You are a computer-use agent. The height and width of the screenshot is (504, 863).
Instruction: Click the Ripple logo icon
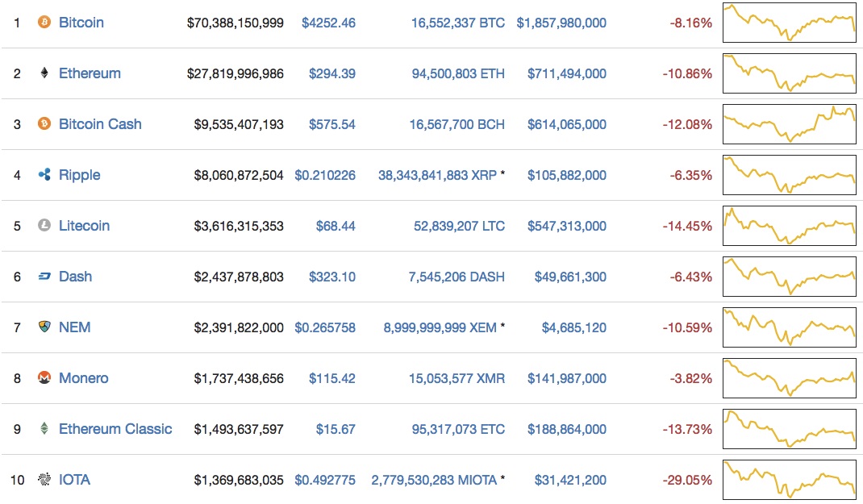click(44, 175)
